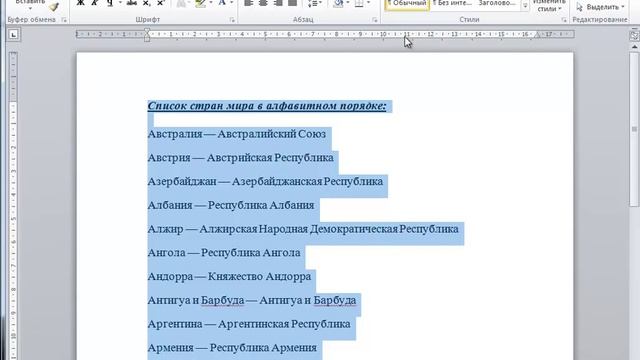This screenshot has height=360, width=640.
Task: Click line 'Антигуа и Барбуда — Антигуа и Барбуда'
Action: 251,300
